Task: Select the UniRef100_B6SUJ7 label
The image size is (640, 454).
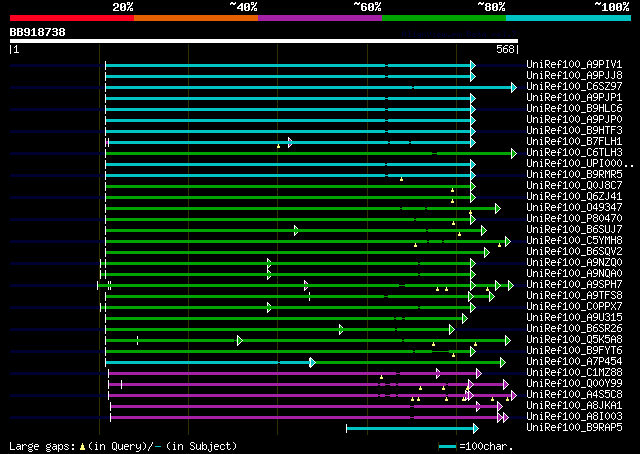Action: pos(574,230)
